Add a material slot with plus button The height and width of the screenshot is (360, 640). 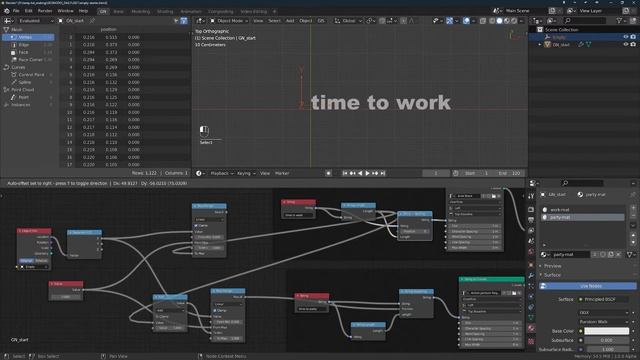(633, 207)
